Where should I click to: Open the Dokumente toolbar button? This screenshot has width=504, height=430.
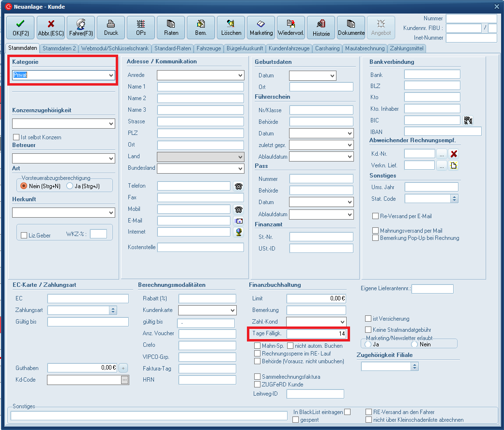tap(351, 28)
